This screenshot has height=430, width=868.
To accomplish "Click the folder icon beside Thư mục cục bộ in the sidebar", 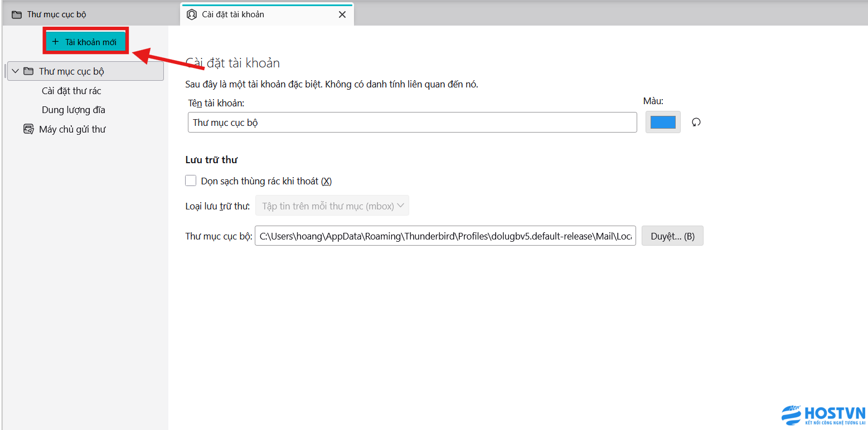I will tap(28, 71).
